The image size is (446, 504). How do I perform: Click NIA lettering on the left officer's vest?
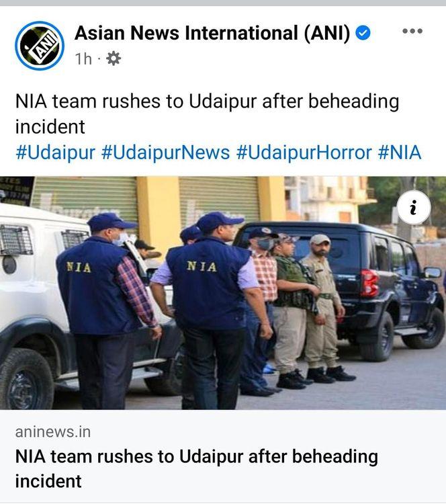(x=79, y=267)
